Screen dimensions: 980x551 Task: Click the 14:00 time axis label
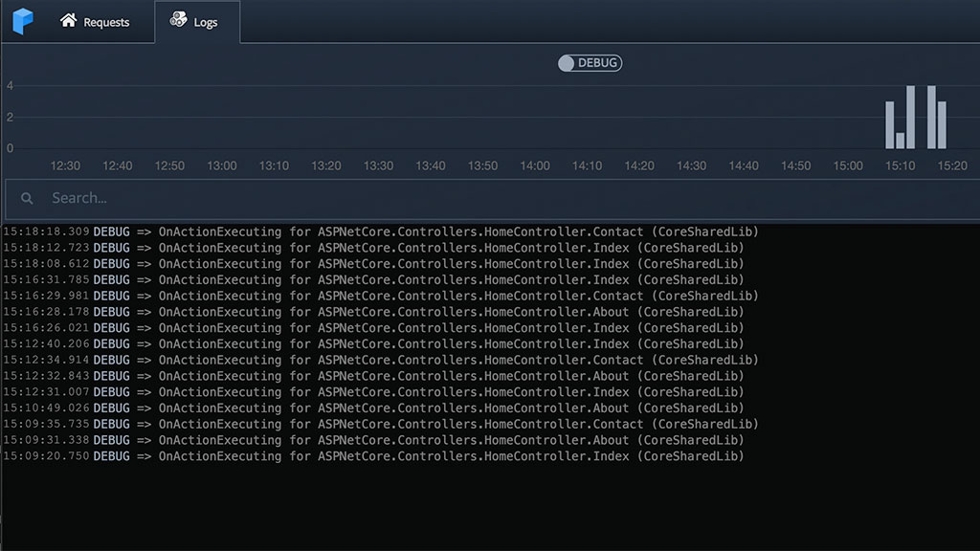point(535,166)
